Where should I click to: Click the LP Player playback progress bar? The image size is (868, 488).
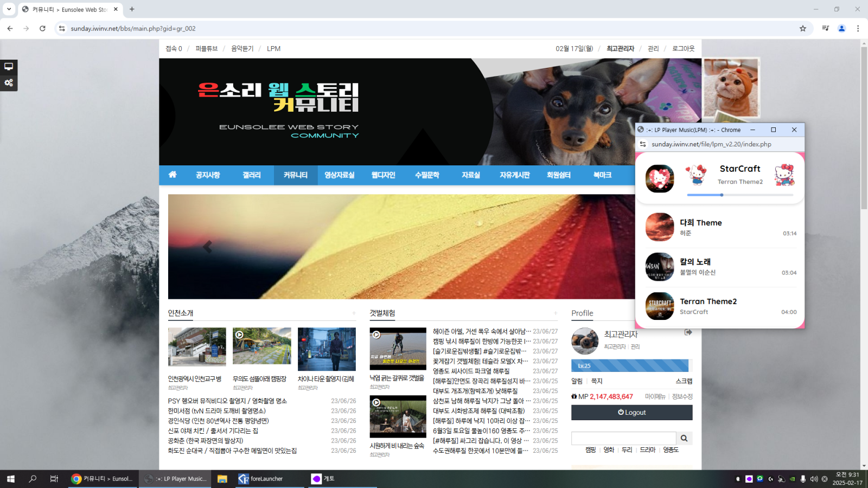coord(740,195)
